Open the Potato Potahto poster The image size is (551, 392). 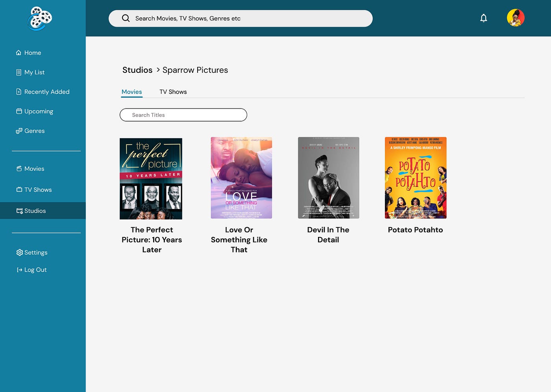click(416, 178)
